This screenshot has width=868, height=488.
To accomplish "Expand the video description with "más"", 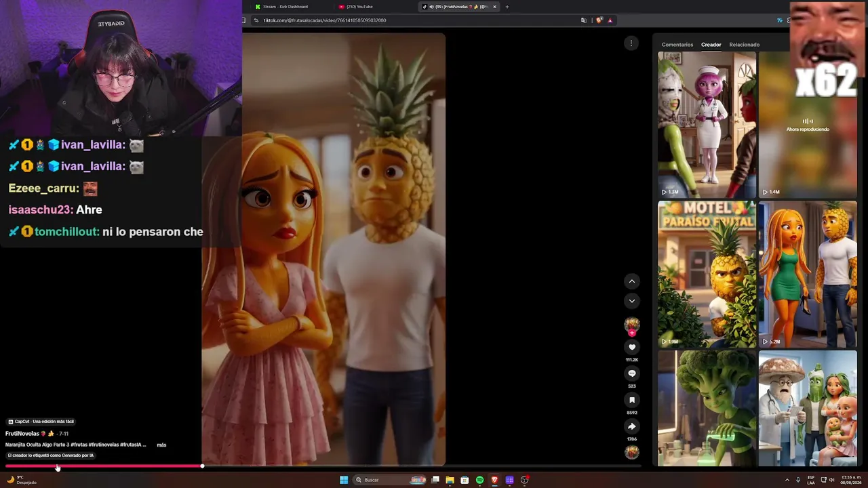I will [x=161, y=445].
